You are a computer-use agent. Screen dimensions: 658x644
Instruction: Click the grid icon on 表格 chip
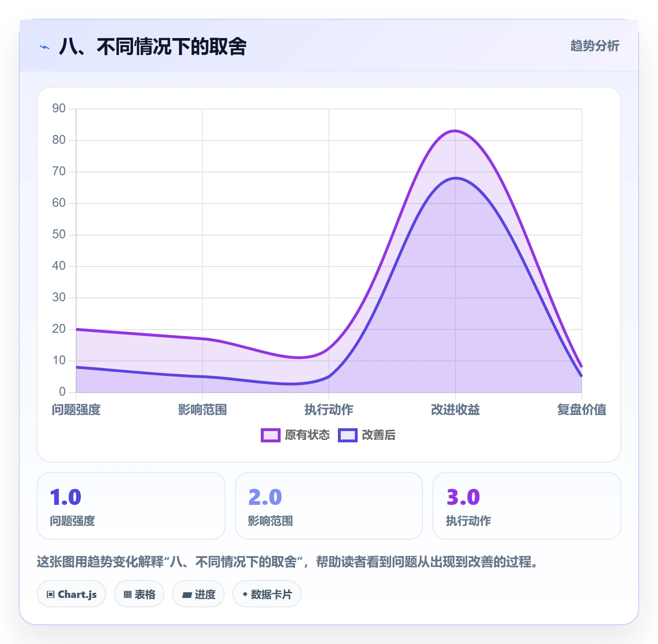pyautogui.click(x=127, y=595)
